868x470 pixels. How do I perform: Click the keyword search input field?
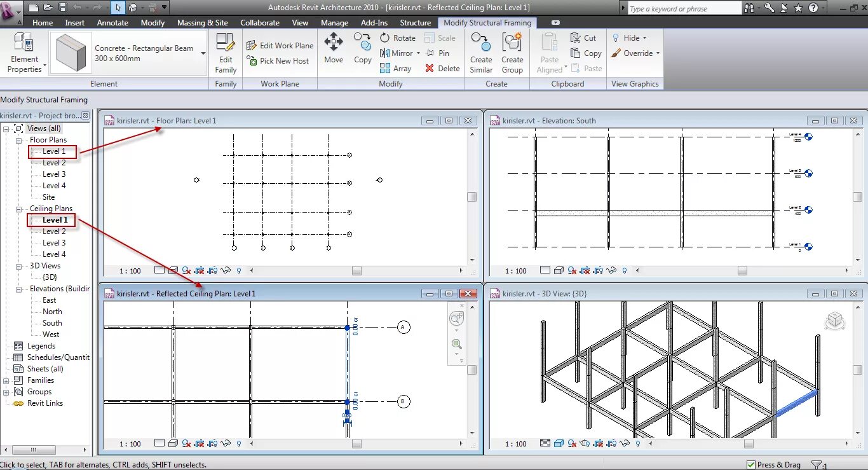pos(685,9)
